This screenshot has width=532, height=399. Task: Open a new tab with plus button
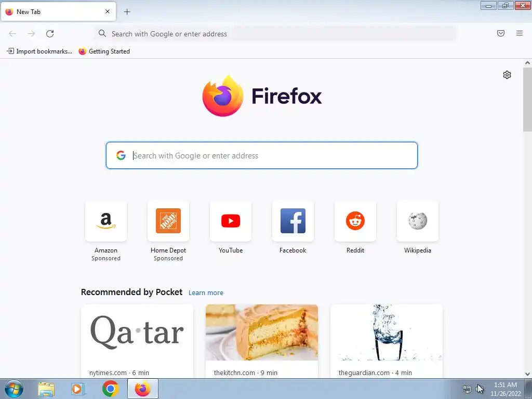pos(127,12)
